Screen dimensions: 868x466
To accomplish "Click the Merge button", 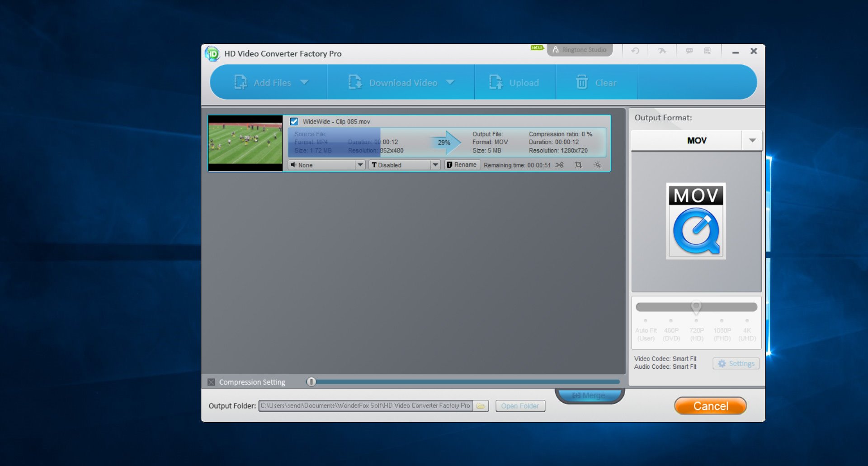I will 590,395.
